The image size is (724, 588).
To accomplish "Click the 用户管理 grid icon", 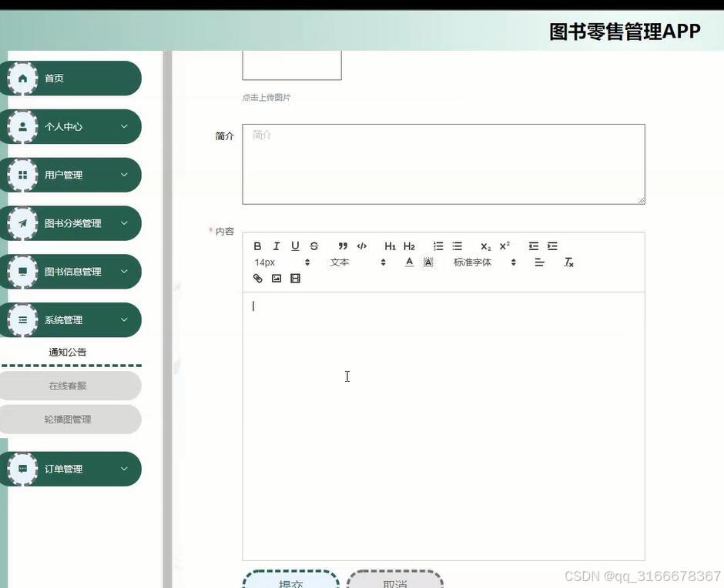I will tap(22, 175).
